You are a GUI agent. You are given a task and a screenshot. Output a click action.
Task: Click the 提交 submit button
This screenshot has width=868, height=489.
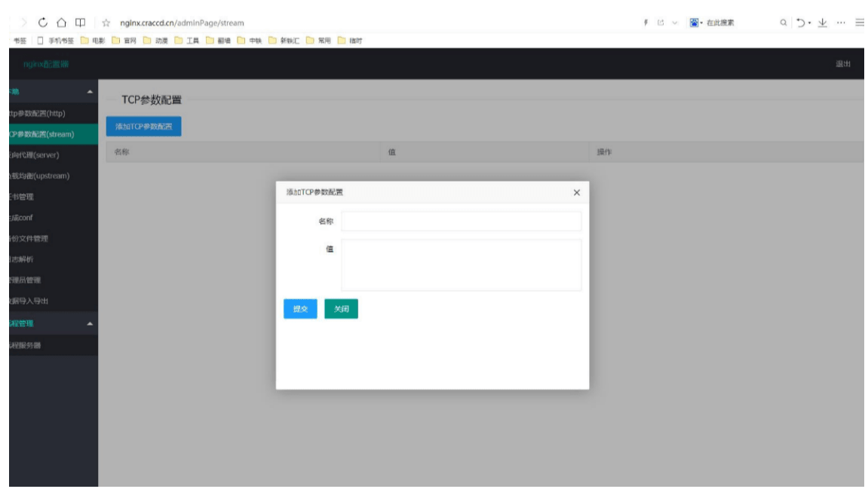301,309
